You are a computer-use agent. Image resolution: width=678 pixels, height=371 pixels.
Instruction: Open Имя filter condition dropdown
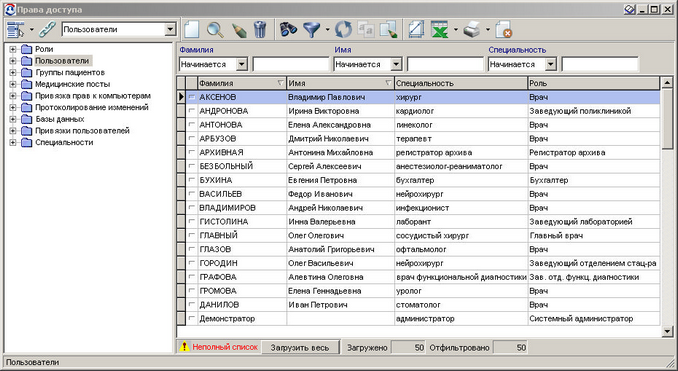tap(396, 64)
